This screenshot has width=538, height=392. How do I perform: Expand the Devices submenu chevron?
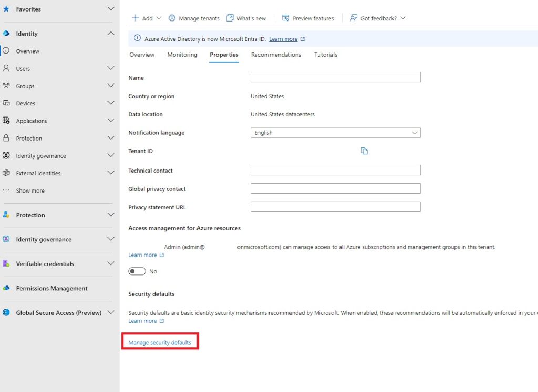(111, 103)
